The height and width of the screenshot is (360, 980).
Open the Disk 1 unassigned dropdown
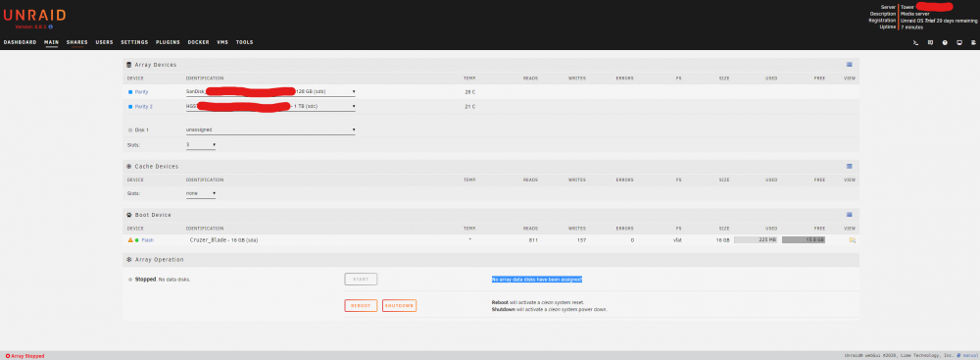[x=270, y=130]
